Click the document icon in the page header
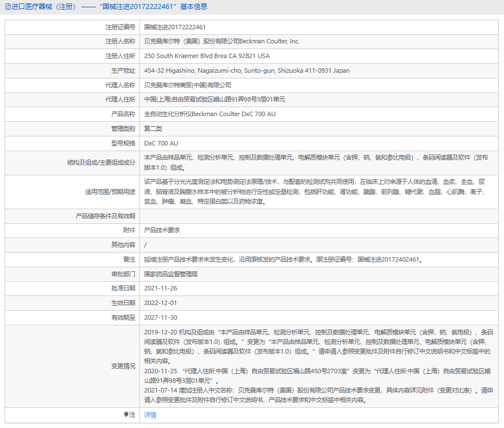 8,7
